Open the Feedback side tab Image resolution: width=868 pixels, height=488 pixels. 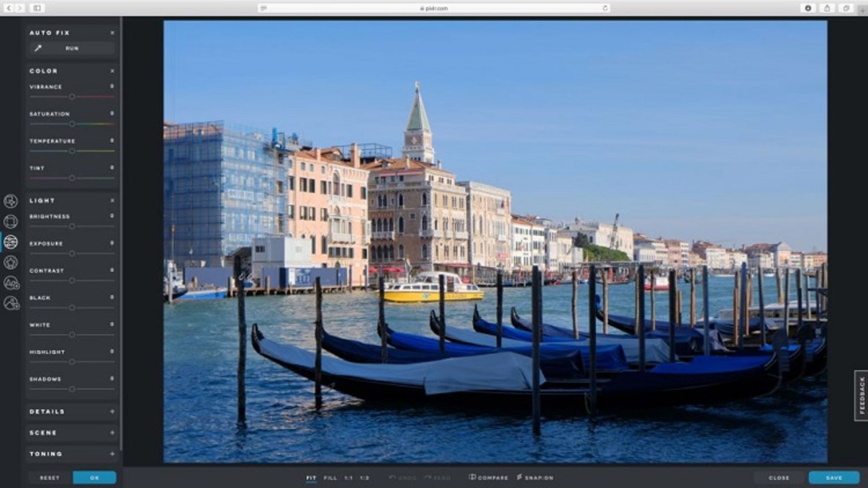coord(861,395)
